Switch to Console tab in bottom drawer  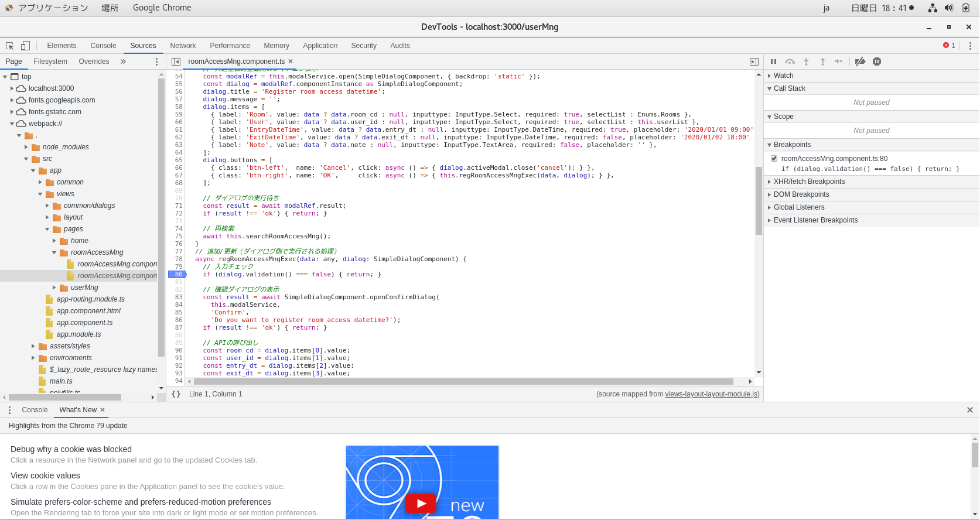tap(35, 410)
